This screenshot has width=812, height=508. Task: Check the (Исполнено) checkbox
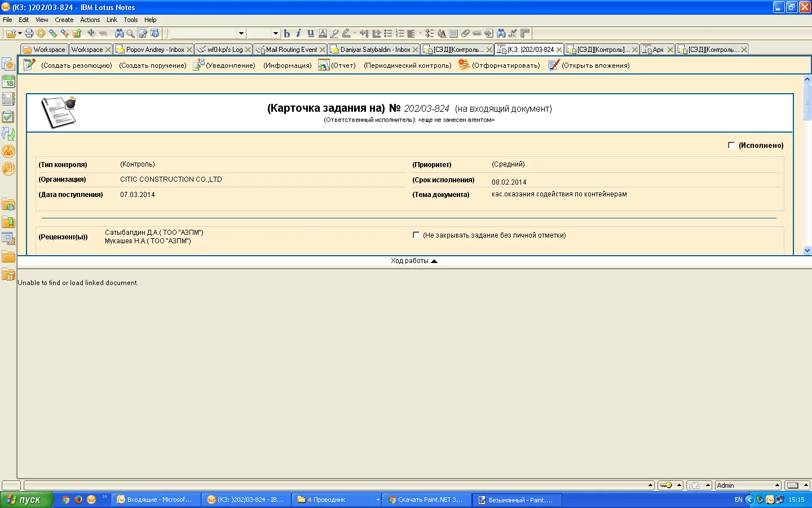731,146
